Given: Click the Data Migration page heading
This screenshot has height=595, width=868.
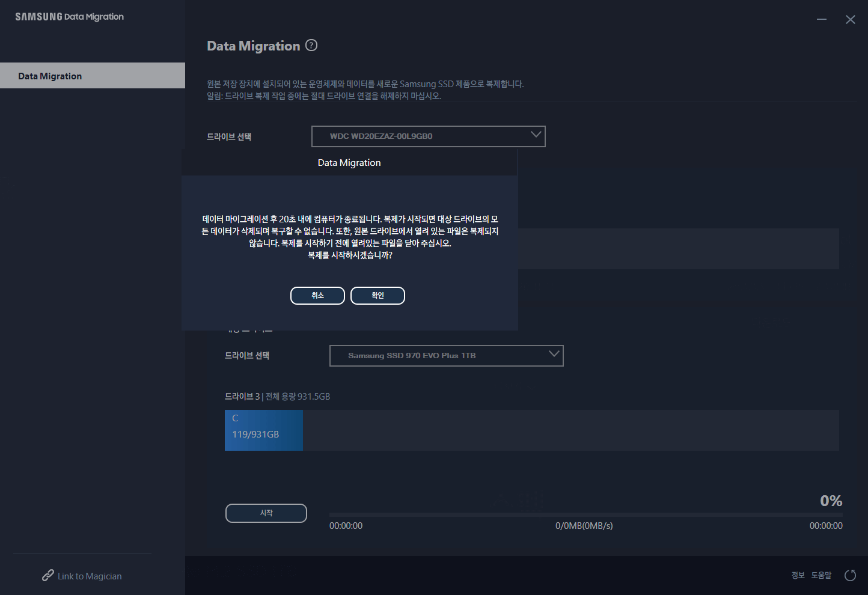Looking at the screenshot, I should (x=254, y=46).
